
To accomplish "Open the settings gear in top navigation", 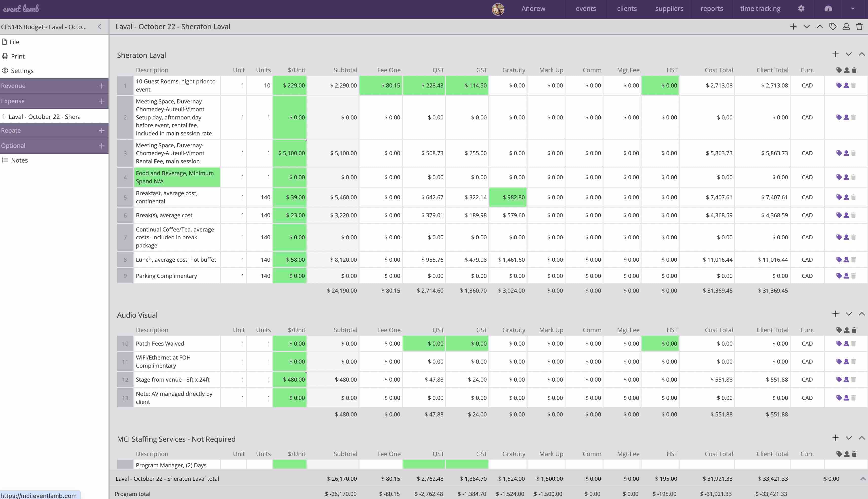I will point(801,9).
